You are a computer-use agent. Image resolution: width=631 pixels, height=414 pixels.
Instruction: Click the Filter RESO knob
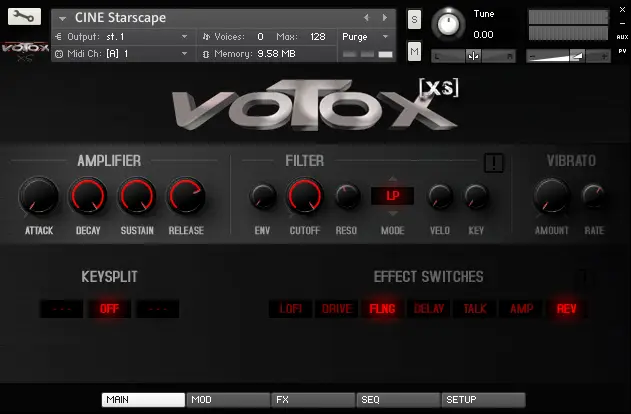coord(346,196)
